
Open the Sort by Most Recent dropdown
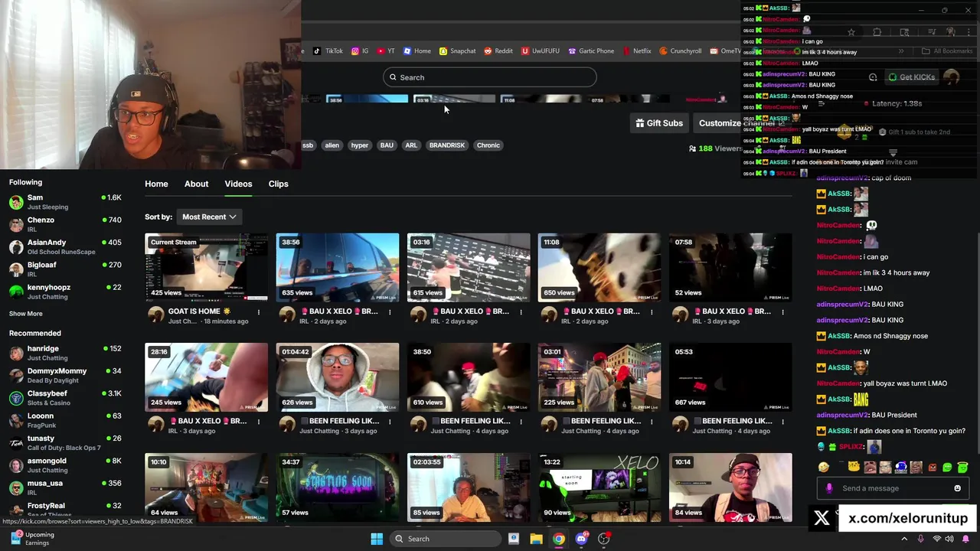pos(209,217)
